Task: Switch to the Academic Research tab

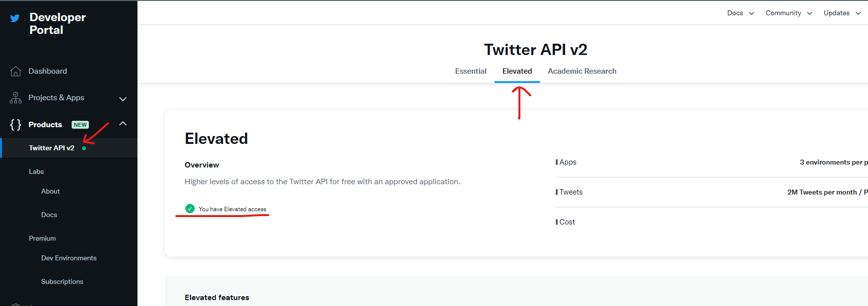Action: tap(582, 71)
